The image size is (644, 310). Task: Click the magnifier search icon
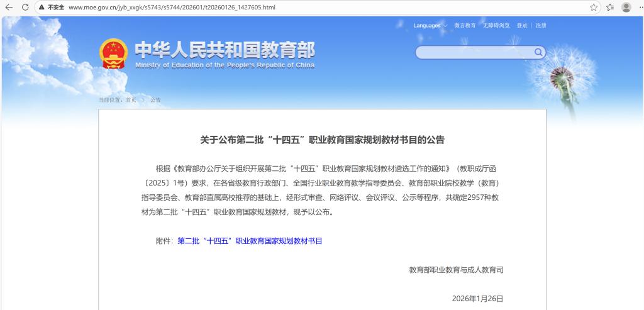tap(538, 52)
